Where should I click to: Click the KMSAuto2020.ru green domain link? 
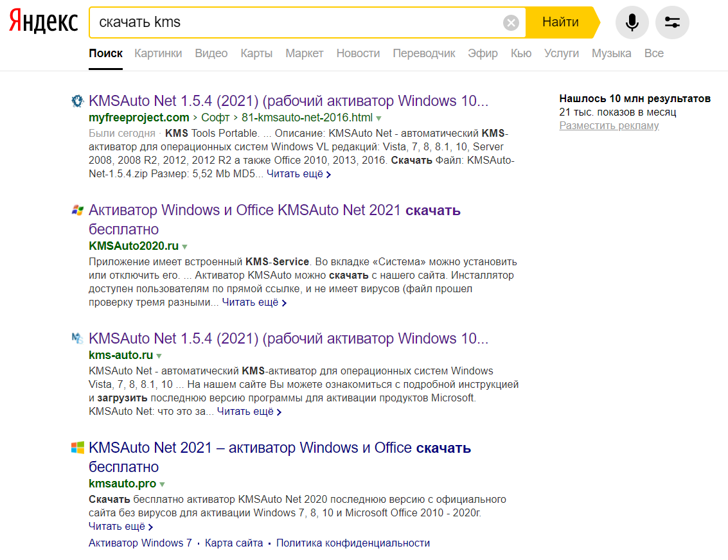pos(134,246)
